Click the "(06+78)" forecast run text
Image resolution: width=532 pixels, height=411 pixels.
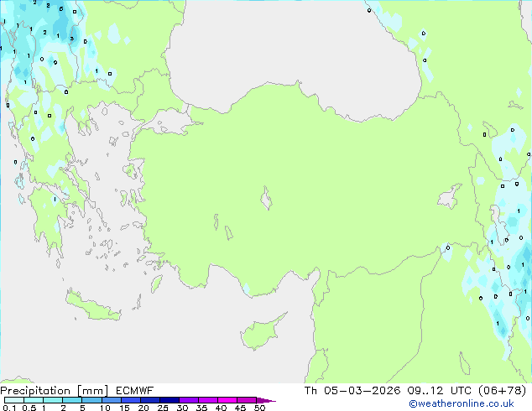[x=503, y=391]
